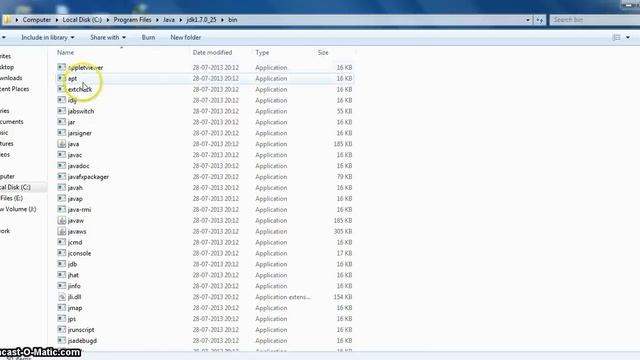The width and height of the screenshot is (640, 360).
Task: Go to Program Files breadcrumb
Action: click(132, 20)
